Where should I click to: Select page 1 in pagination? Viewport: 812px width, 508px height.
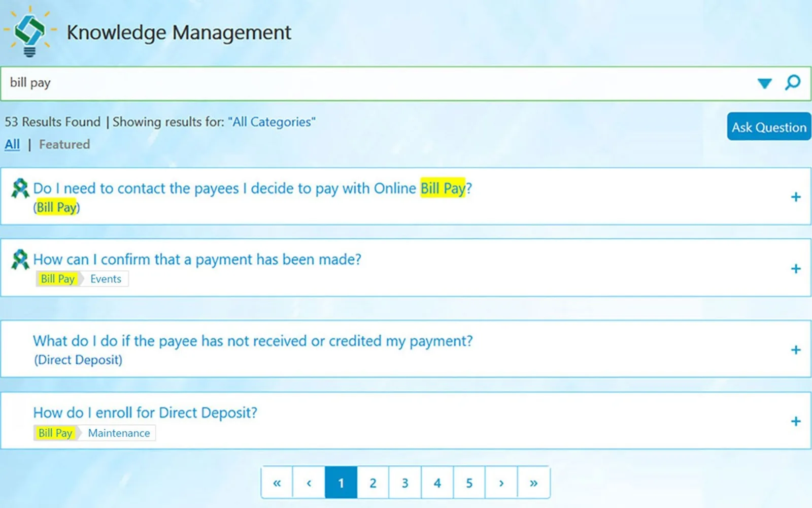pyautogui.click(x=341, y=483)
